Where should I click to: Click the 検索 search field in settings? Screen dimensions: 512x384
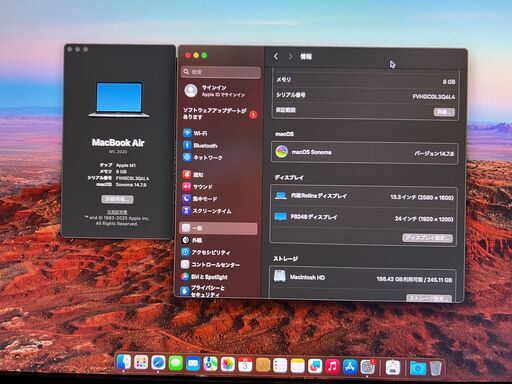221,72
